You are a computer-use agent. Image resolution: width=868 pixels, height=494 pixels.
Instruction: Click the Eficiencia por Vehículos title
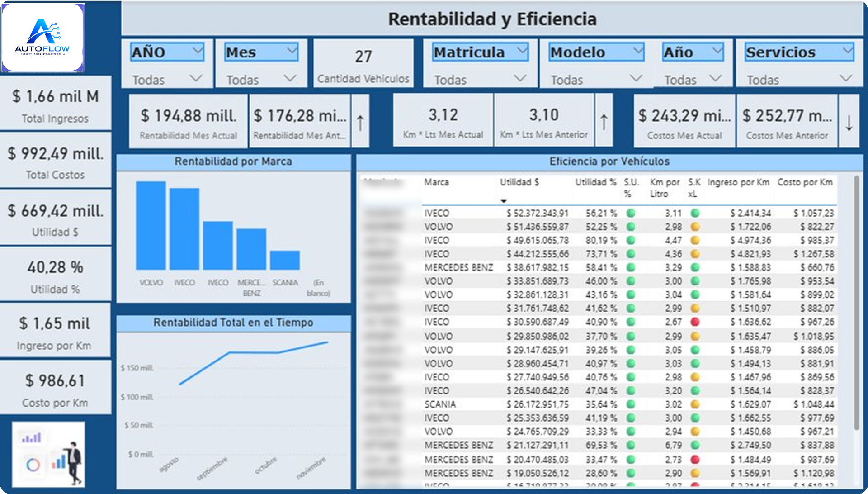point(609,161)
